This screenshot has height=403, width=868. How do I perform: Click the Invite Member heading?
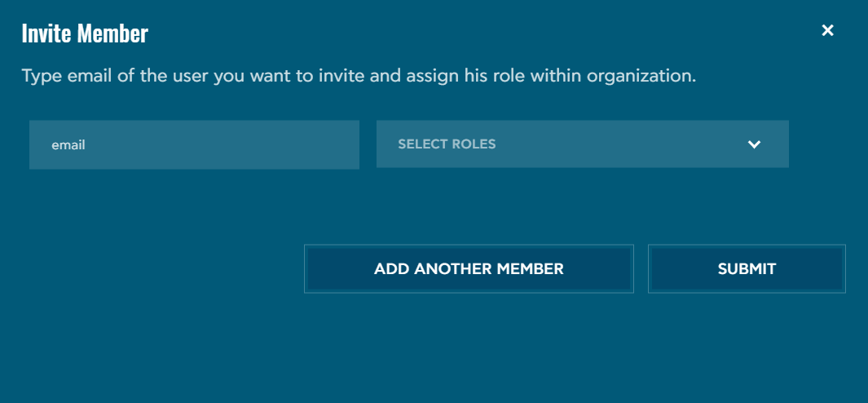click(x=85, y=33)
